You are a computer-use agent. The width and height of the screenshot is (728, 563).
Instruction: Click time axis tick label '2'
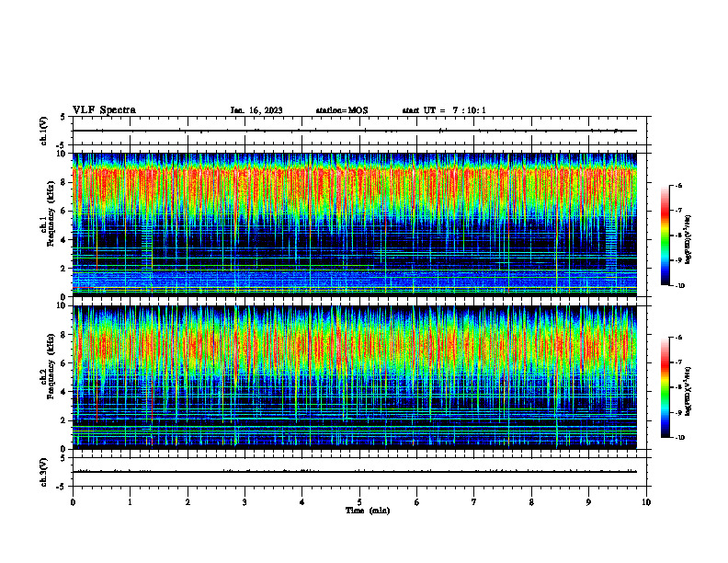pos(188,502)
